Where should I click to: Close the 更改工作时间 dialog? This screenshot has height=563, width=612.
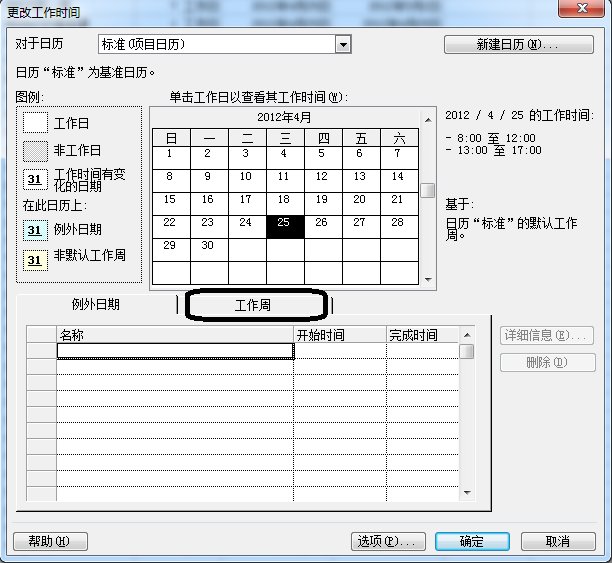pyautogui.click(x=582, y=8)
